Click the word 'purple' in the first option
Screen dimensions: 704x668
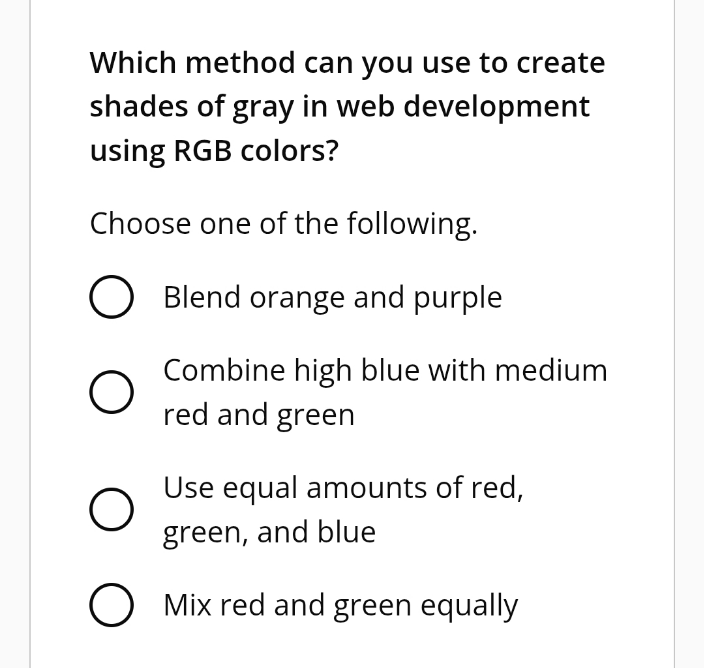tap(456, 298)
